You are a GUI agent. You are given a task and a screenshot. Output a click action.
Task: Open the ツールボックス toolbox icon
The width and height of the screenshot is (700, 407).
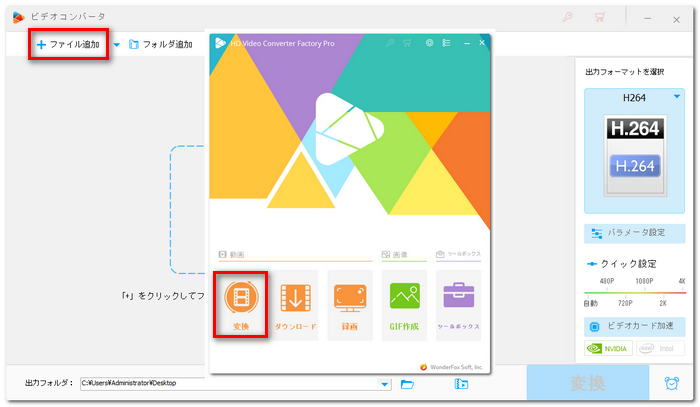click(x=459, y=305)
